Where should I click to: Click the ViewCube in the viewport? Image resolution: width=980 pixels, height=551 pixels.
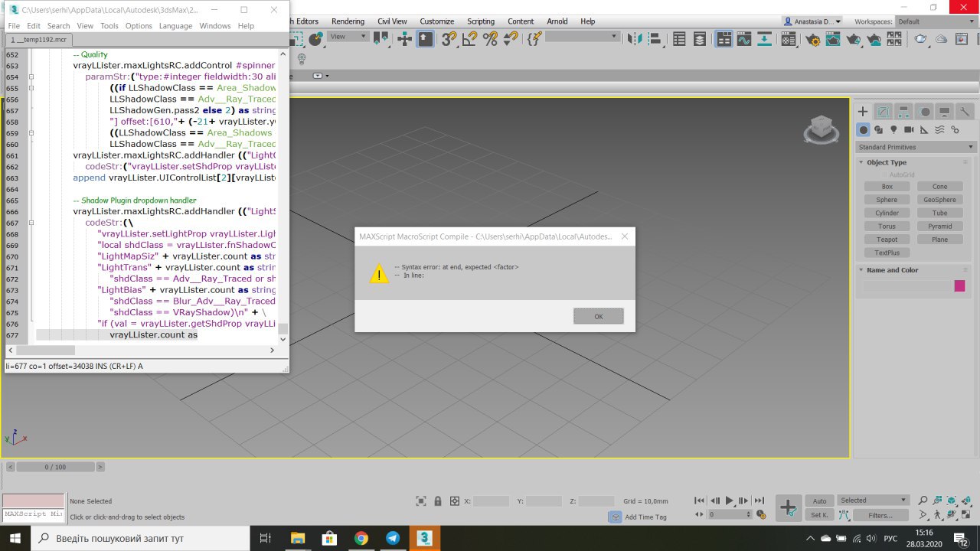[820, 130]
